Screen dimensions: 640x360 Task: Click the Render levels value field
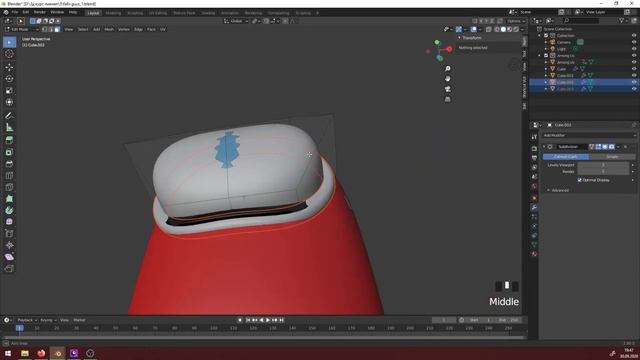[603, 171]
